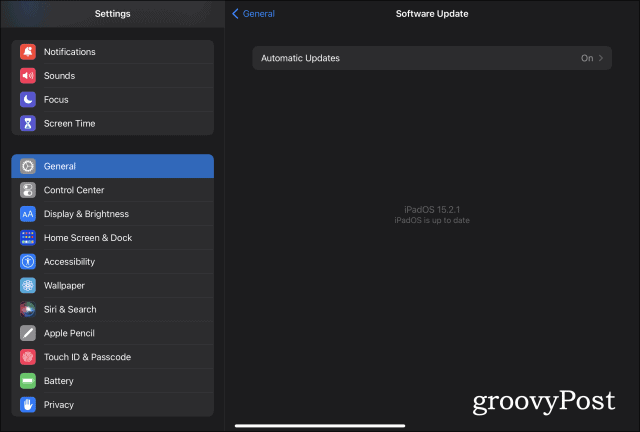This screenshot has height=432, width=640.
Task: Tap the Sounds speaker icon
Action: pos(28,76)
